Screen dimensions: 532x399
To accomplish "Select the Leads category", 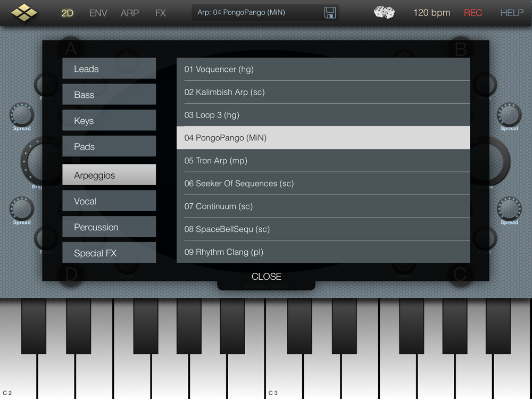I will click(x=109, y=69).
